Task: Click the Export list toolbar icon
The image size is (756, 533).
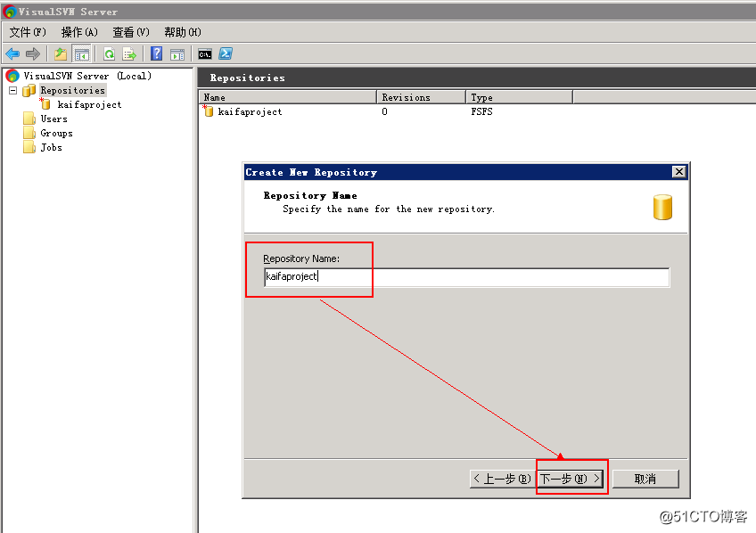Action: coord(129,54)
